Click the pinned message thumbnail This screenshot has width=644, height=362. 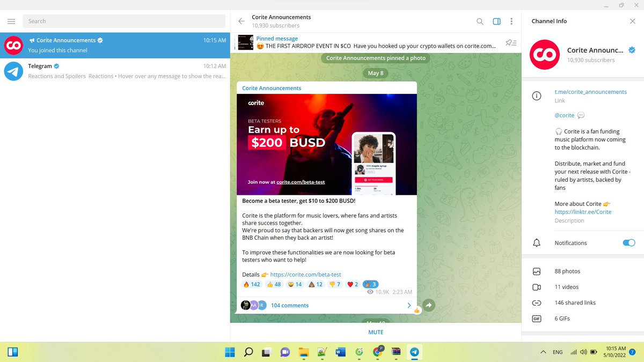245,42
